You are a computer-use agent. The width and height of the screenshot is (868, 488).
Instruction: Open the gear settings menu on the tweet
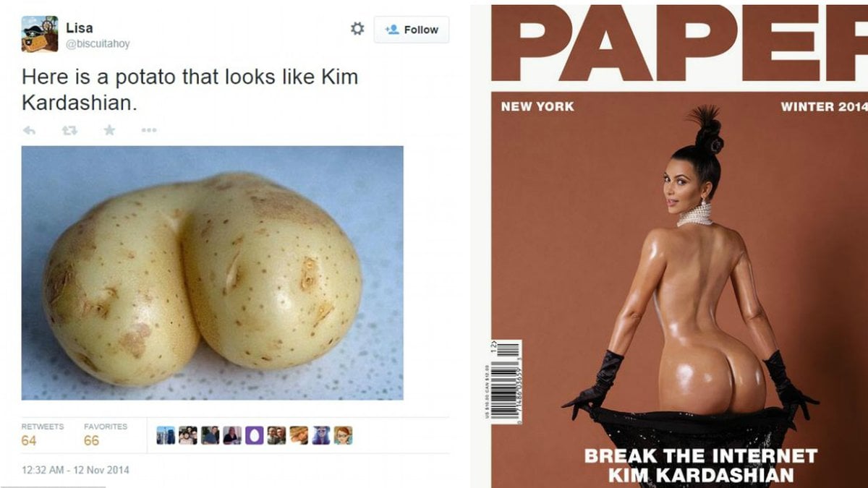357,29
